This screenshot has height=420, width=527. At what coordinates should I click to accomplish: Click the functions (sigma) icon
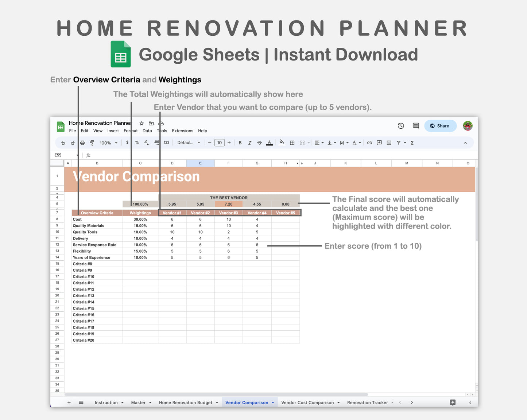(412, 143)
